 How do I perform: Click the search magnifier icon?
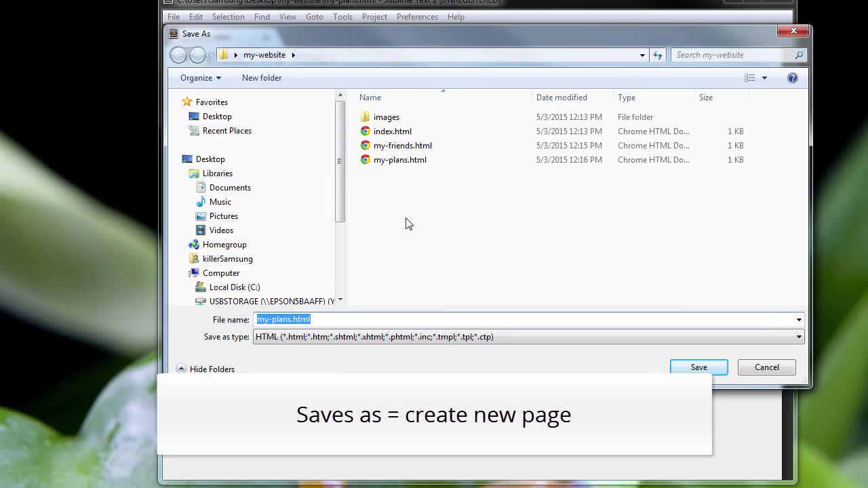tap(799, 55)
